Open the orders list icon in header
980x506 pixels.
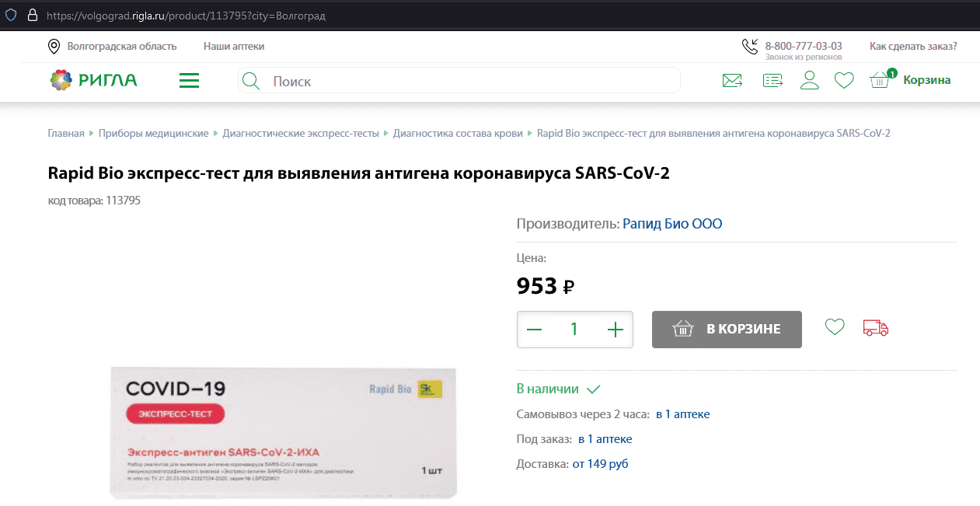pos(772,81)
